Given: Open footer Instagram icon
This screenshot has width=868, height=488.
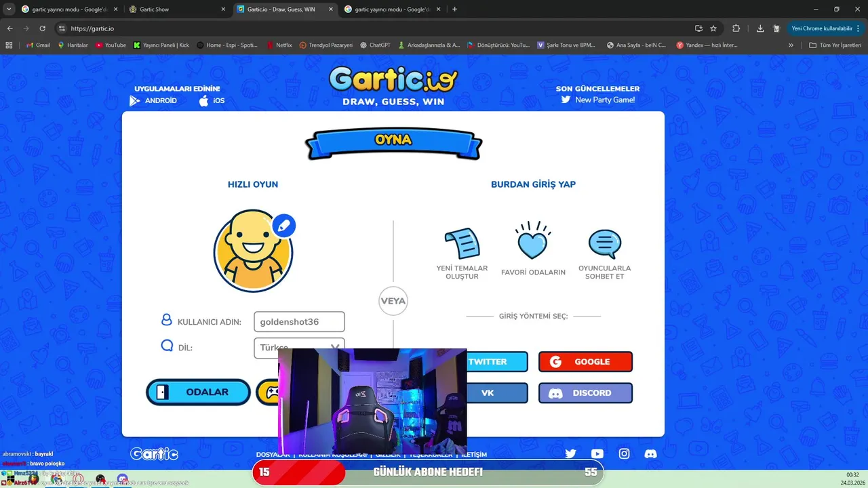Looking at the screenshot, I should tap(624, 454).
